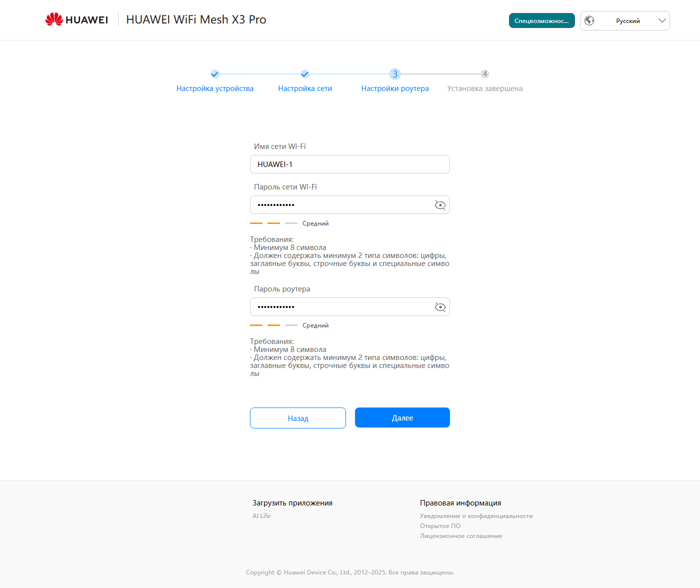Viewport: 700px width, 588px height.
Task: Select the Настройки роутера step label
Action: pos(395,88)
